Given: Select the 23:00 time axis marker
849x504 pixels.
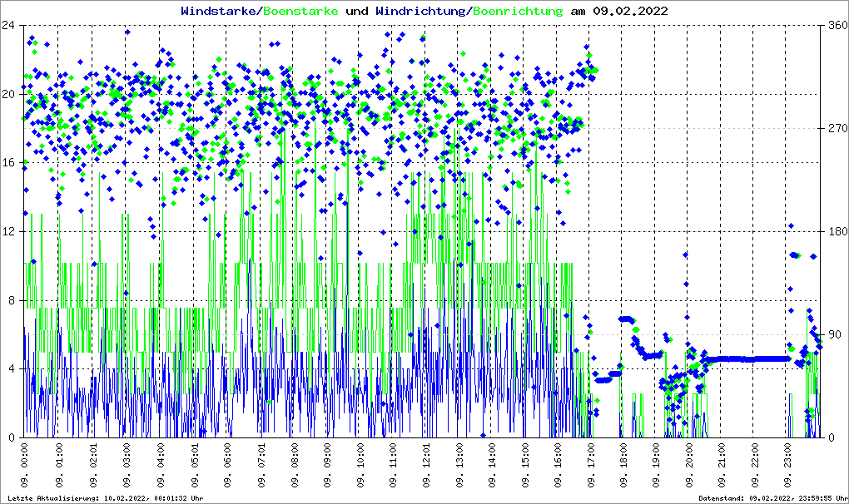Looking at the screenshot, I should (790, 467).
